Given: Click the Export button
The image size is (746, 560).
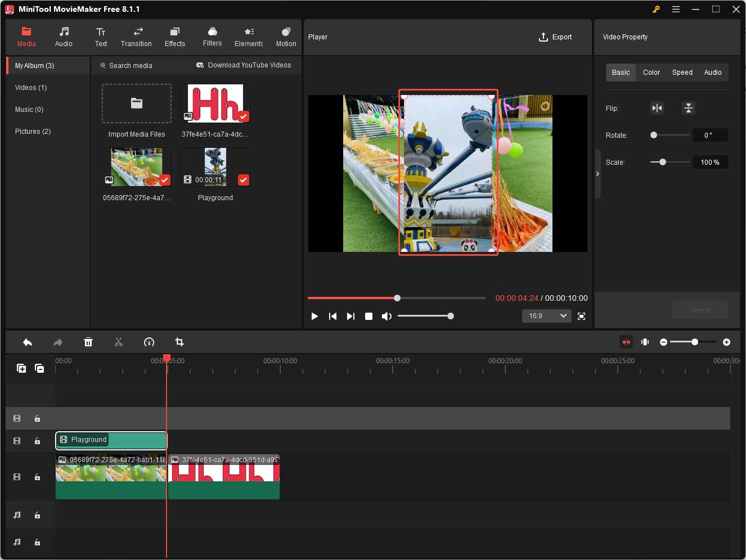Looking at the screenshot, I should 555,37.
